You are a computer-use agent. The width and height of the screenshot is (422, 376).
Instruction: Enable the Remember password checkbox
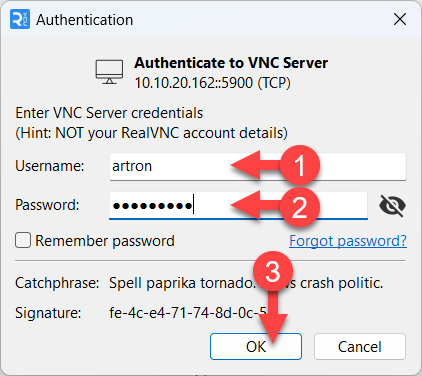[23, 240]
